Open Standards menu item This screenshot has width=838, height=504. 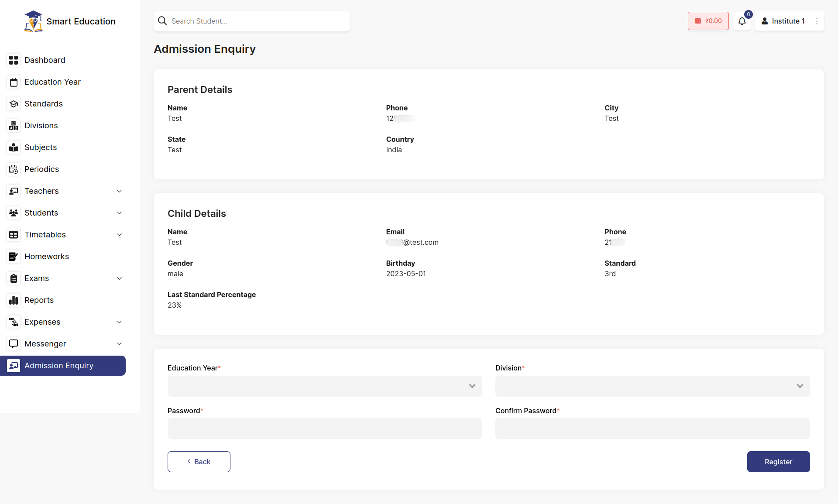tap(63, 104)
